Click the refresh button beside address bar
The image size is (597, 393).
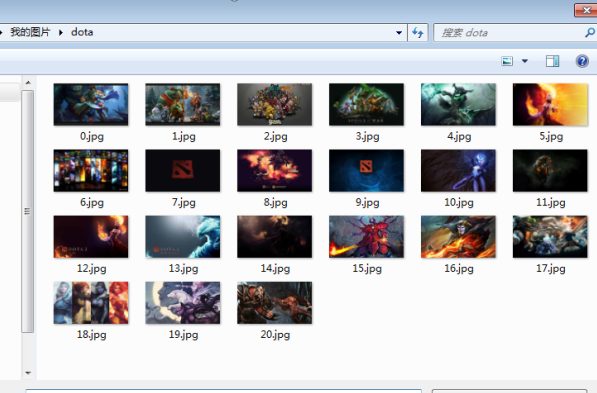coord(418,33)
